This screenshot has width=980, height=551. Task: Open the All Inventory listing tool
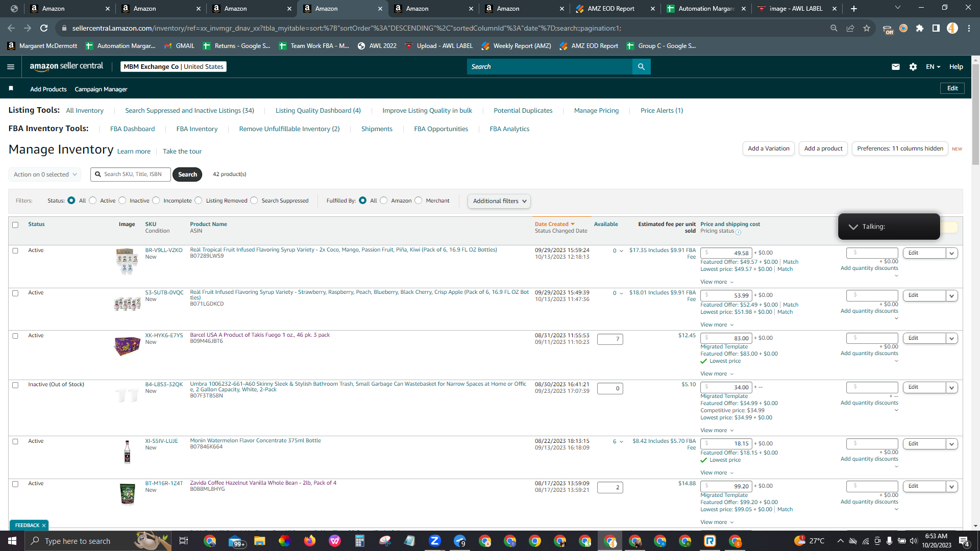click(x=85, y=111)
